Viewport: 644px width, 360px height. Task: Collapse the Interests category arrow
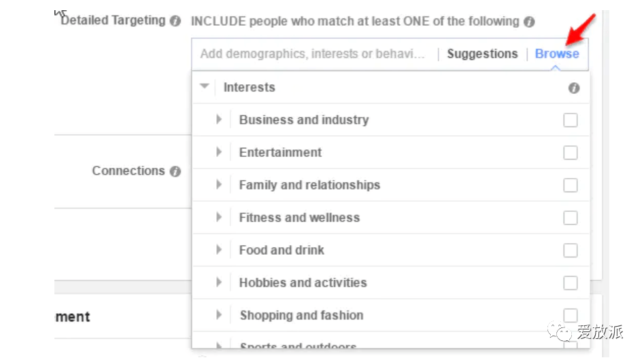click(x=205, y=86)
